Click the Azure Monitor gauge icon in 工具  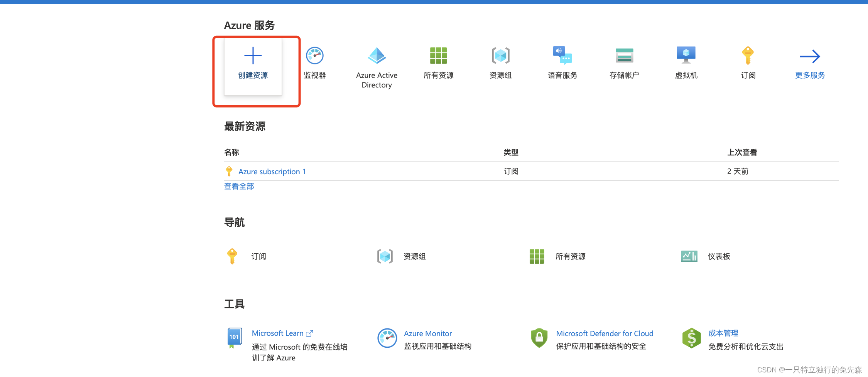(x=387, y=338)
